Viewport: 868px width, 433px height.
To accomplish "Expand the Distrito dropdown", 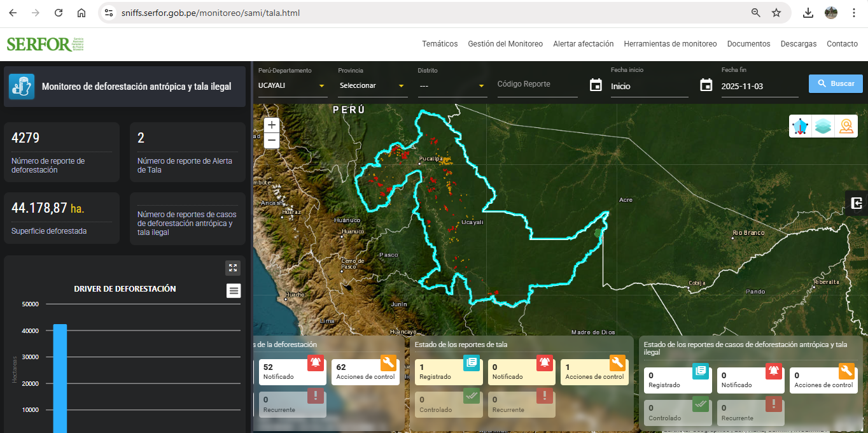I will point(452,85).
